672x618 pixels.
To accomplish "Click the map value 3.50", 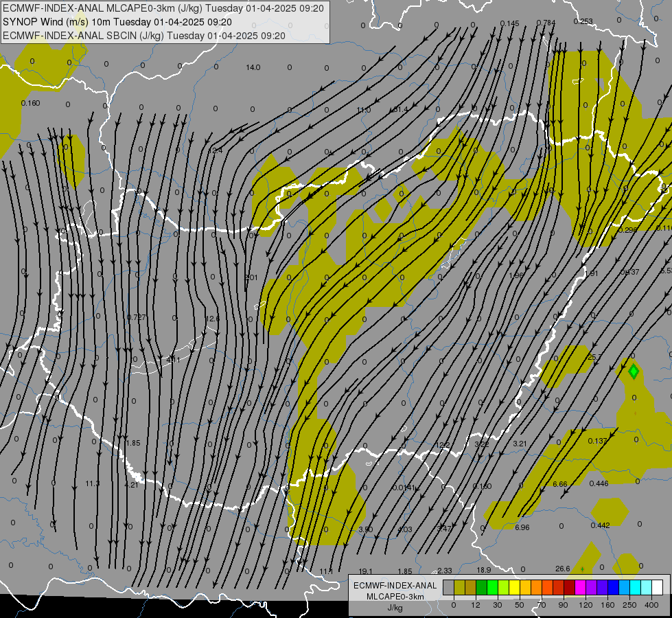I will coord(366,529).
